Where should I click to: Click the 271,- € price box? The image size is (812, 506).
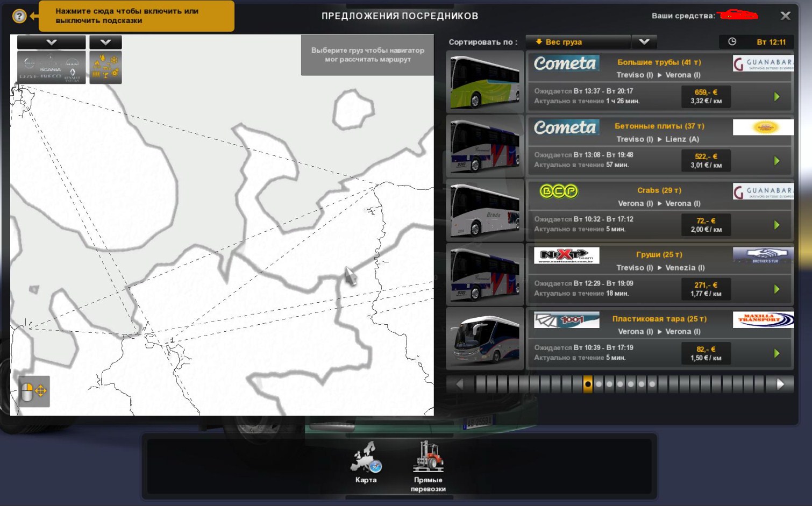pos(706,289)
